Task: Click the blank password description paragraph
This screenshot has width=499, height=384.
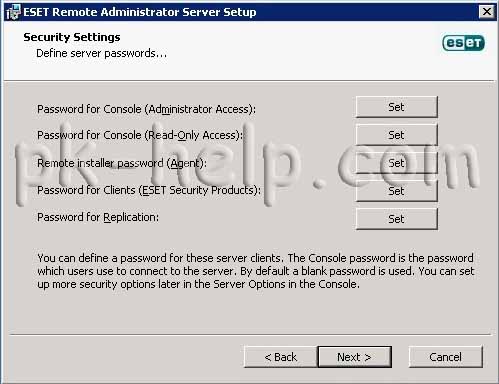Action: pos(256,271)
